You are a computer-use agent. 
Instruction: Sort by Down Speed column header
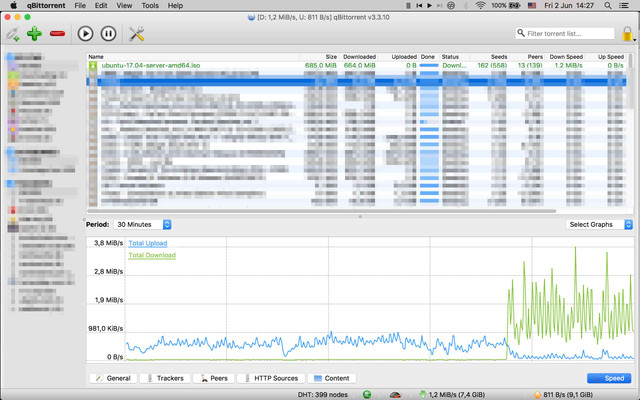click(x=565, y=57)
